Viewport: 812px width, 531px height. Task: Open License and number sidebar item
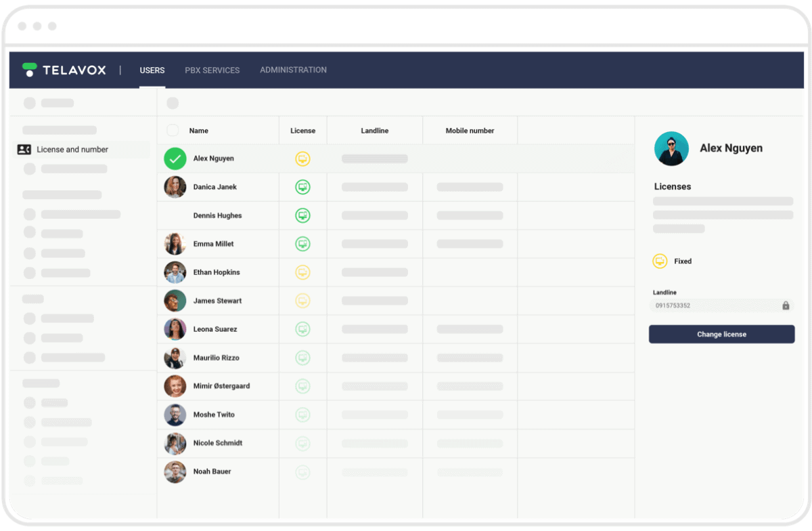pos(72,150)
